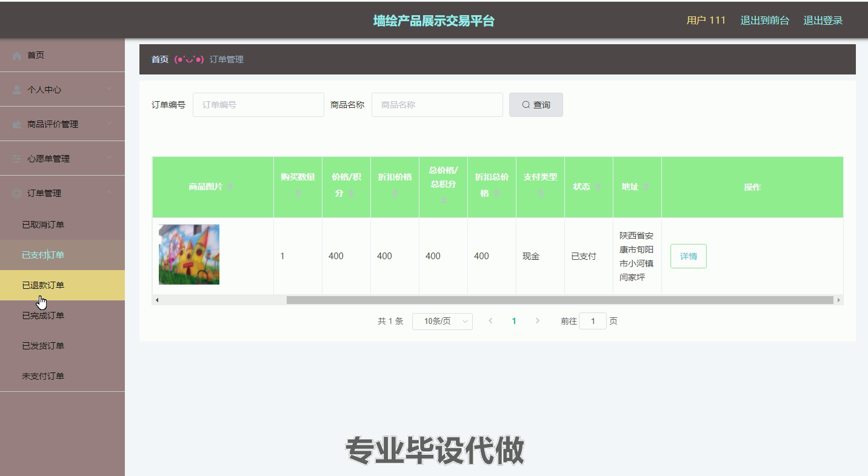Sort by the 价格/积分 column arrows
The height and width of the screenshot is (476, 868).
[x=351, y=193]
